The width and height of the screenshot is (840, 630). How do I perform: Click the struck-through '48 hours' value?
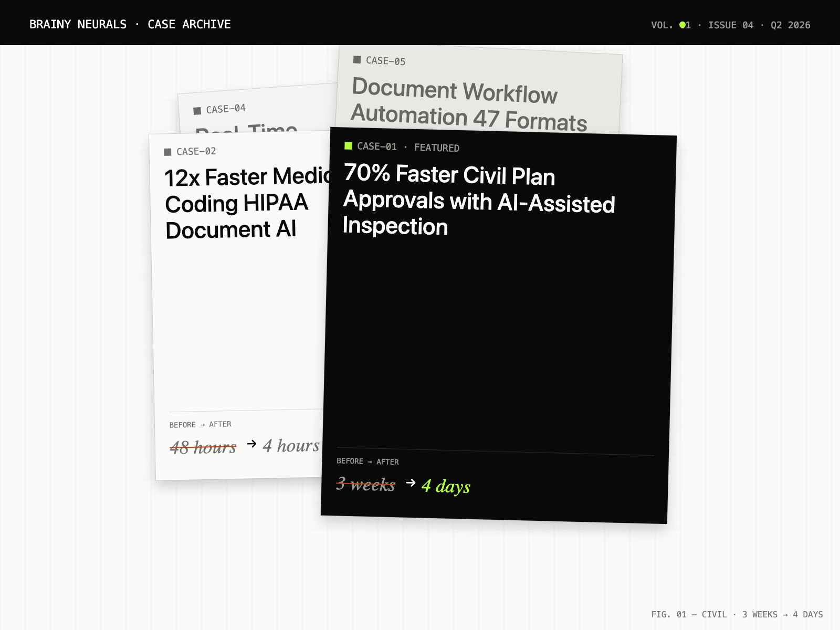203,447
